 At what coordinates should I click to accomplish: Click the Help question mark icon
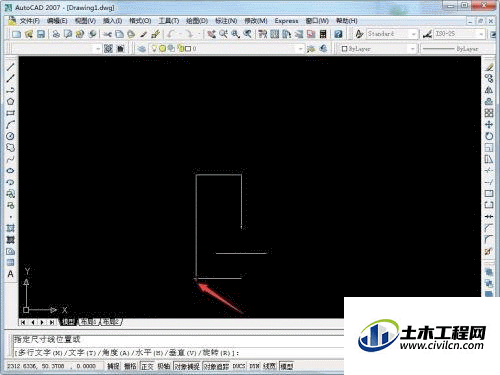click(338, 34)
